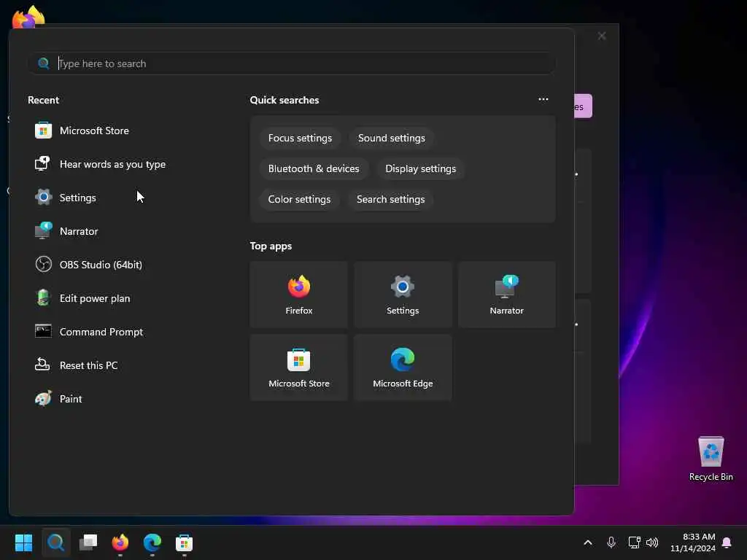Launch Paint from the Recent list
This screenshot has width=747, height=560.
pos(58,399)
